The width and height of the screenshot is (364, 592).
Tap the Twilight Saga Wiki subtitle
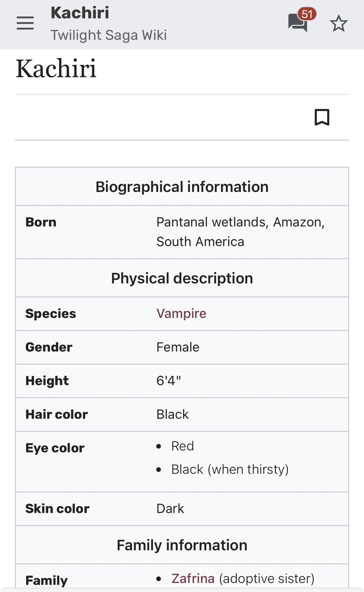[109, 35]
